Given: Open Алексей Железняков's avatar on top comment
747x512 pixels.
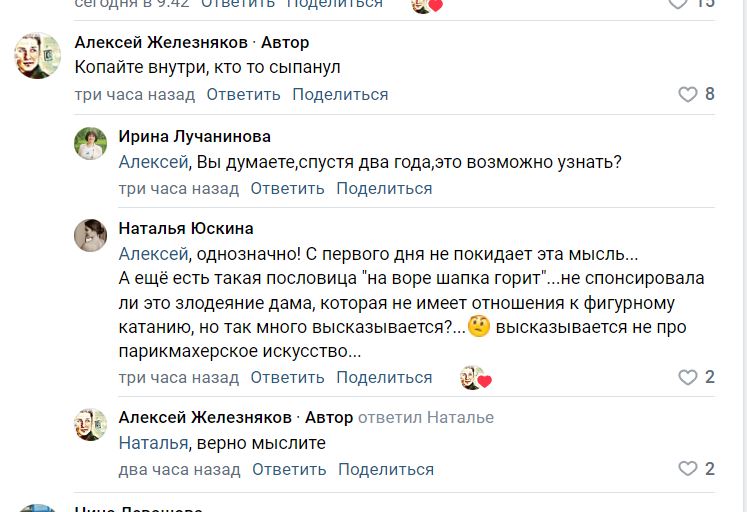Looking at the screenshot, I should pyautogui.click(x=38, y=55).
